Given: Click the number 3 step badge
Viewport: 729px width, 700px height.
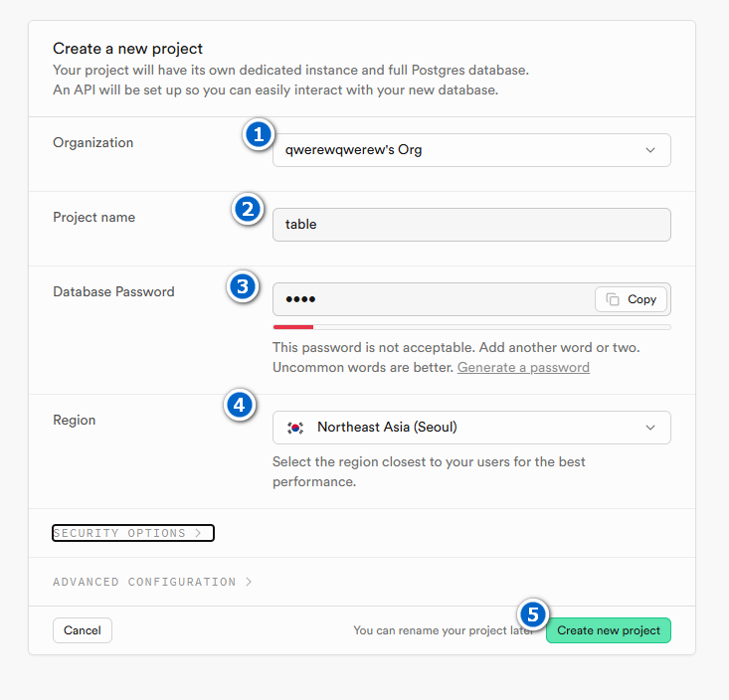Looking at the screenshot, I should point(243,286).
